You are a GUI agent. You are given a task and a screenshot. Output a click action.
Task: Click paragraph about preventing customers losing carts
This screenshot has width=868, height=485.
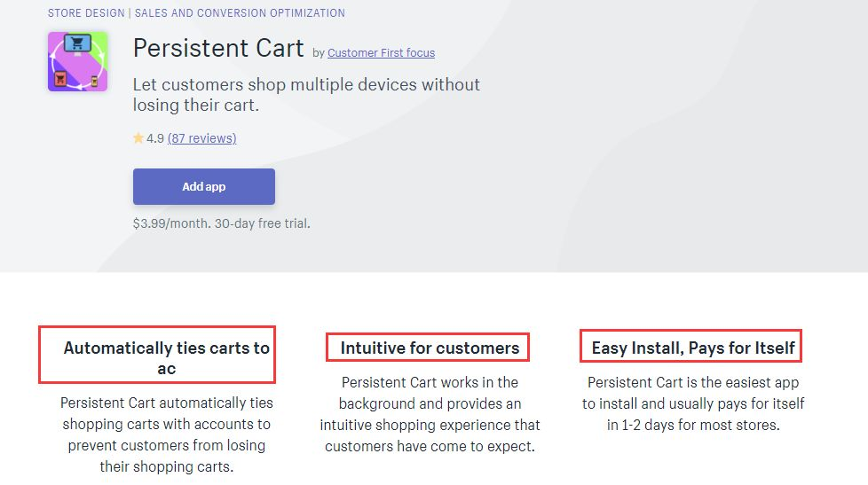[167, 434]
